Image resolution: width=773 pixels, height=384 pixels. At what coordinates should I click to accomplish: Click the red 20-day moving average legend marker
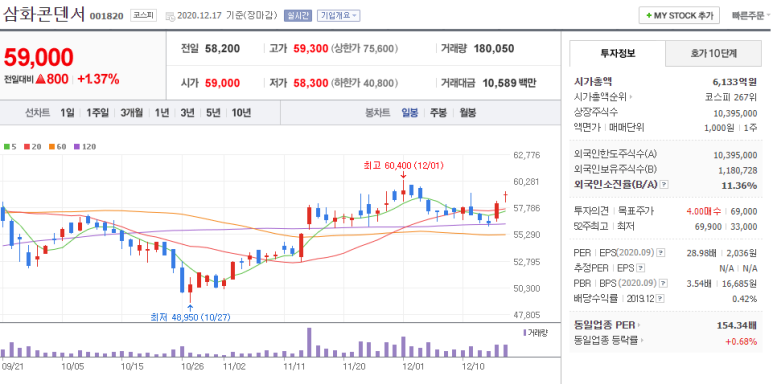[x=27, y=146]
